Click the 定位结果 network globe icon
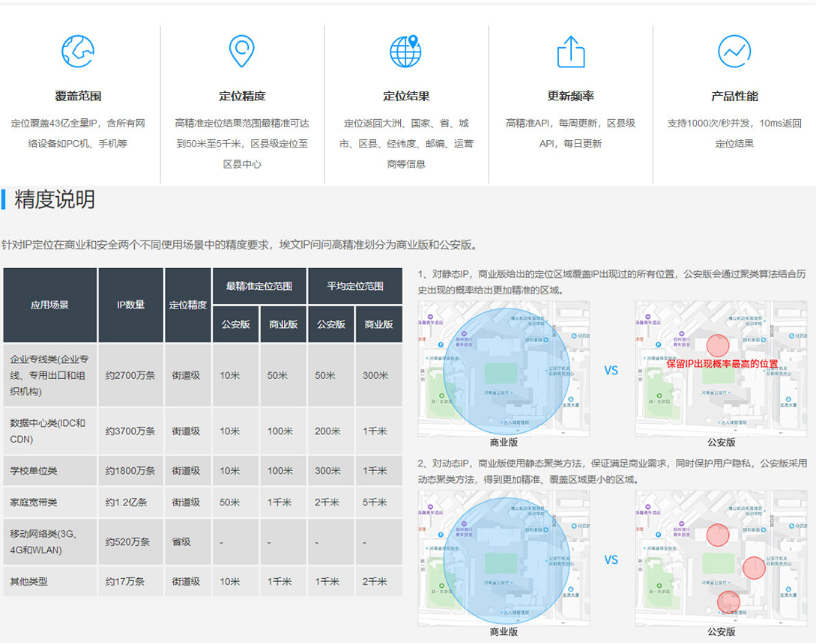The height and width of the screenshot is (644, 816). click(x=405, y=50)
